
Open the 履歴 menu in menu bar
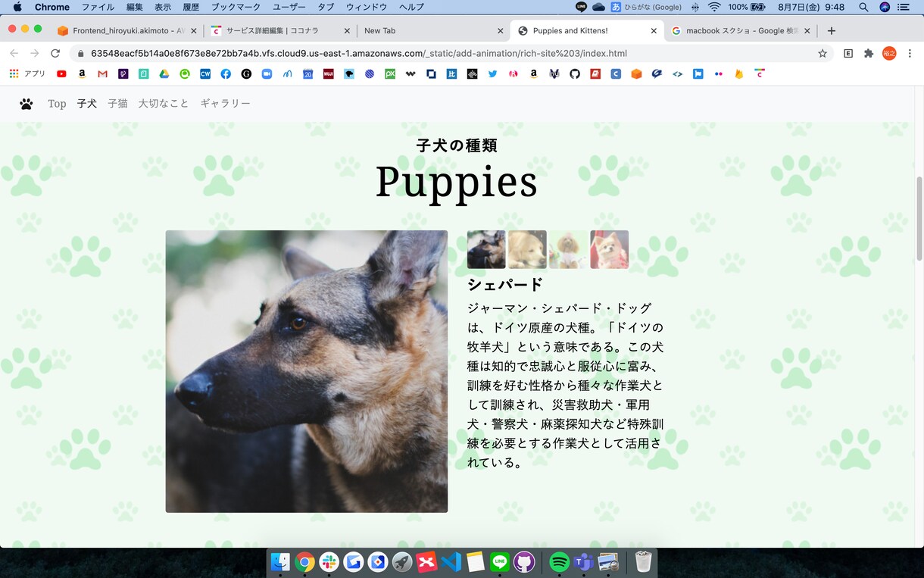(191, 7)
